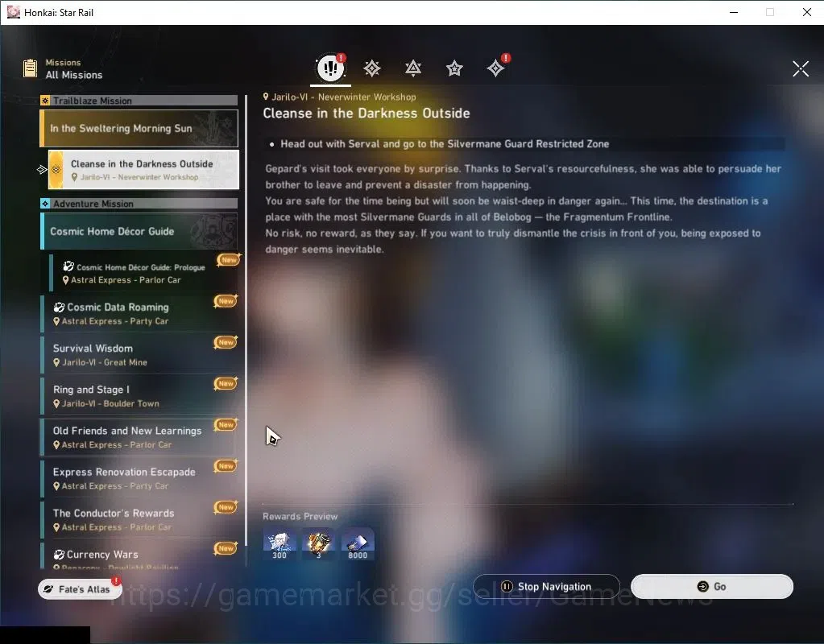Click planet icon beside Décor Guide: Prologue
The width and height of the screenshot is (824, 644).
[68, 266]
